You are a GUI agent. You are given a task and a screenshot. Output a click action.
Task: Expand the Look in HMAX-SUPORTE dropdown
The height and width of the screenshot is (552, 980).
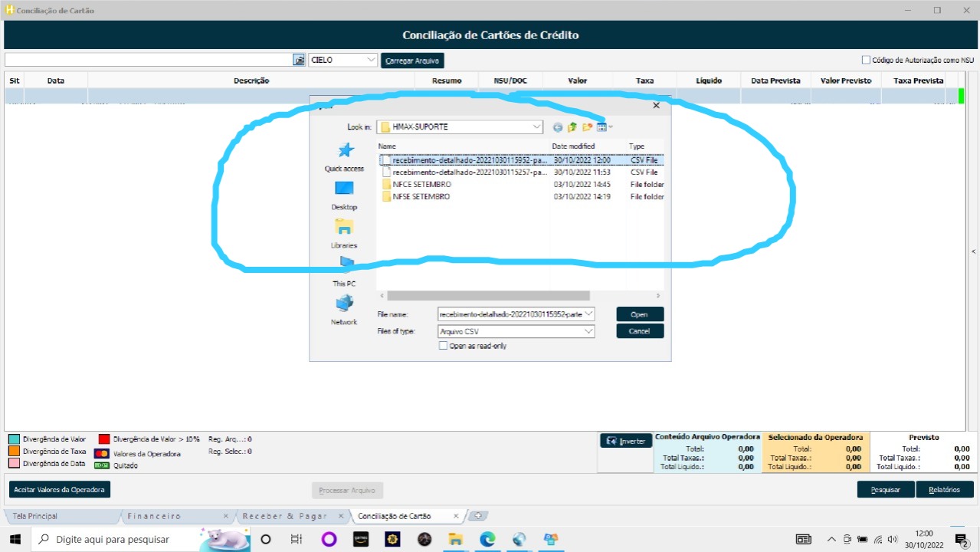click(x=536, y=127)
